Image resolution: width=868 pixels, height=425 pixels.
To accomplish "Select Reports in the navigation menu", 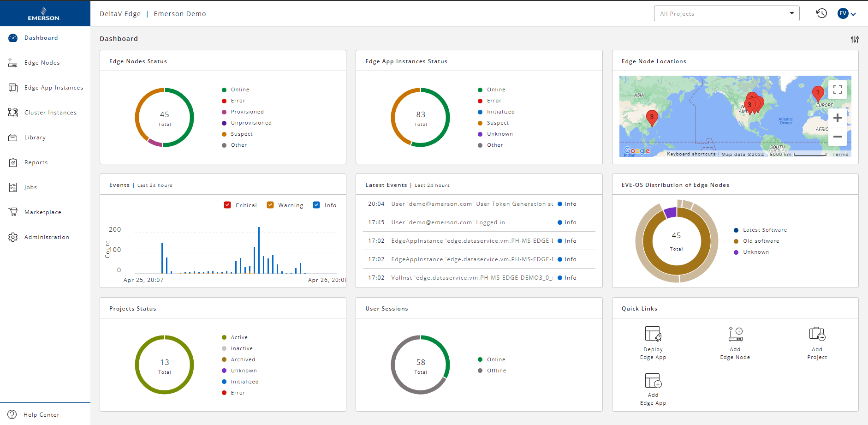I will tap(36, 162).
